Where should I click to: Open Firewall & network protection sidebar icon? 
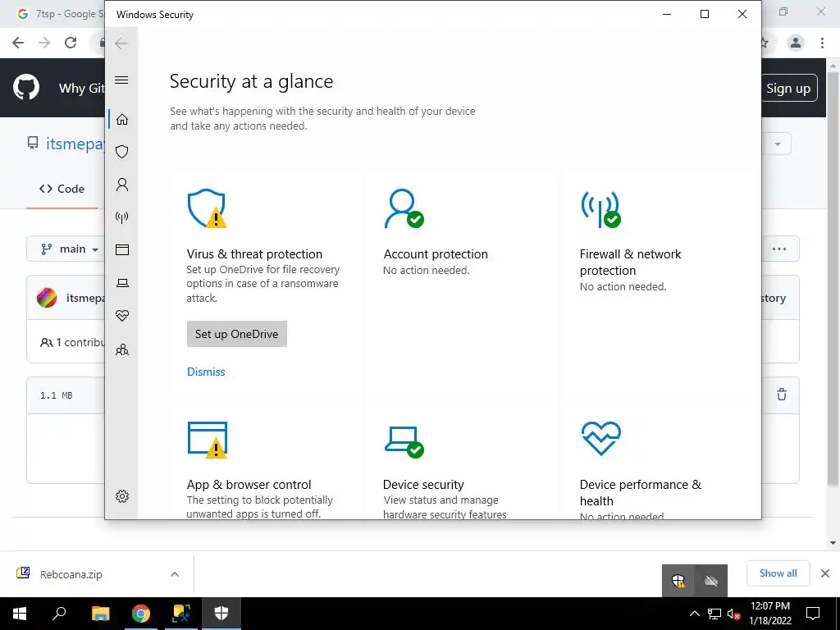(122, 217)
